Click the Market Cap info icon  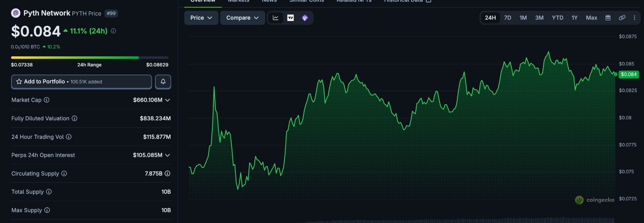47,100
